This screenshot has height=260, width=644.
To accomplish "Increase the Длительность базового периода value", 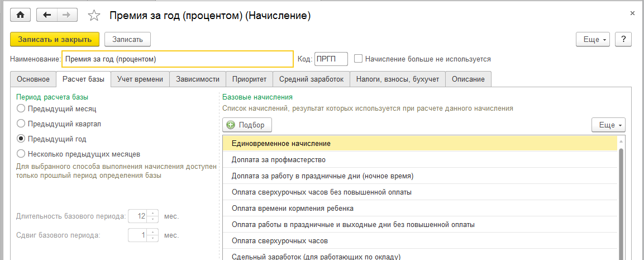I will pyautogui.click(x=154, y=212).
